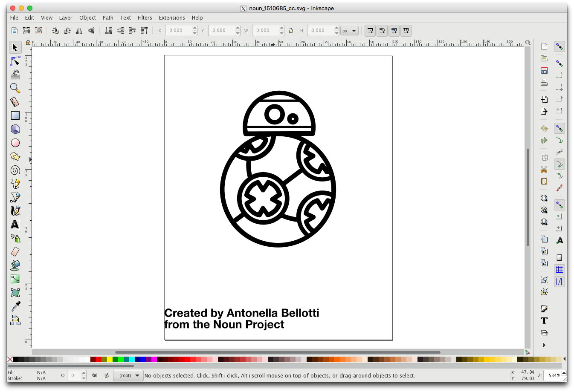The height and width of the screenshot is (392, 574).
Task: Open the px units dropdown
Action: pyautogui.click(x=349, y=31)
